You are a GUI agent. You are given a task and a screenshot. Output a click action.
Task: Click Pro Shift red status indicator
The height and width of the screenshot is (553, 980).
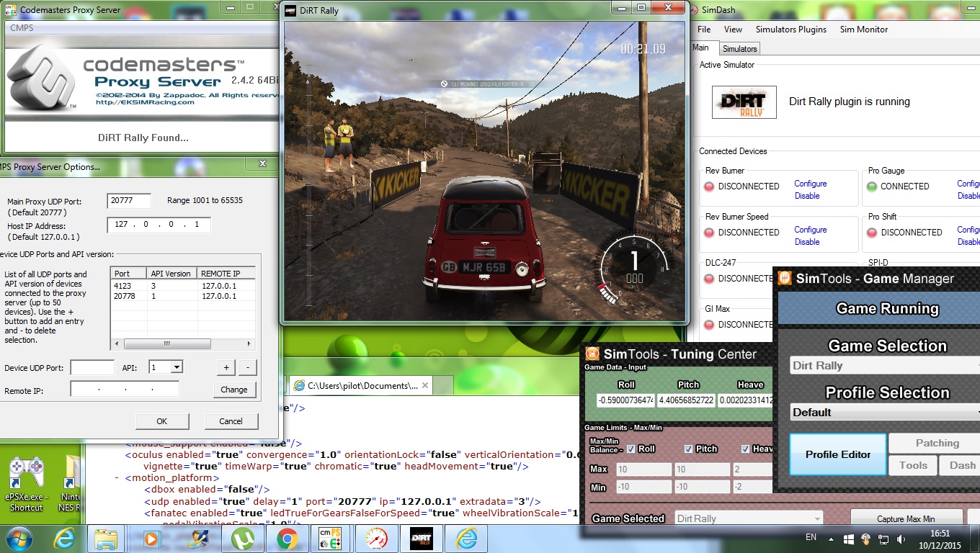(872, 233)
